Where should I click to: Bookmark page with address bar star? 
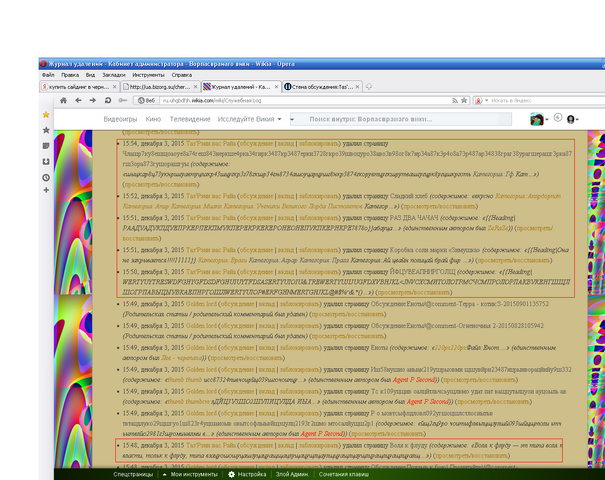tap(464, 100)
